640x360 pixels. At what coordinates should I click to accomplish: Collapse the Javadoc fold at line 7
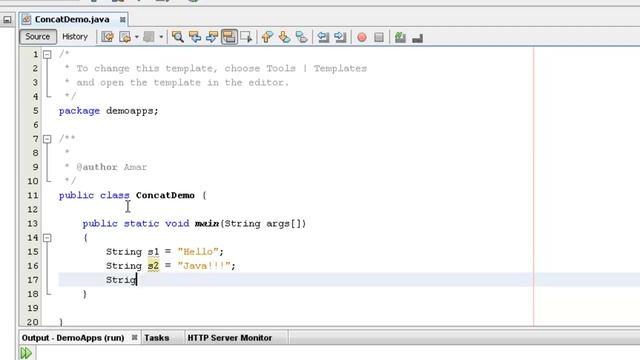(x=47, y=139)
